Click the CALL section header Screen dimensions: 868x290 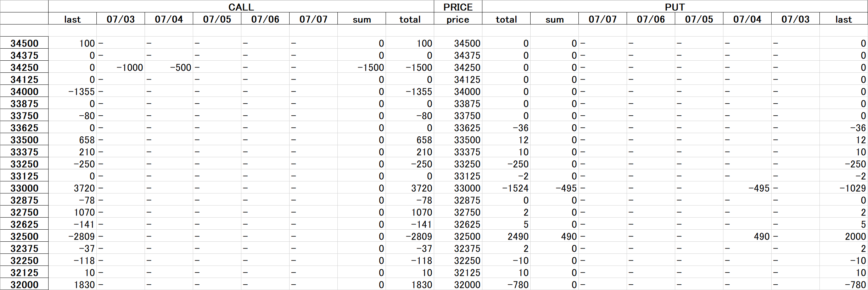[241, 7]
